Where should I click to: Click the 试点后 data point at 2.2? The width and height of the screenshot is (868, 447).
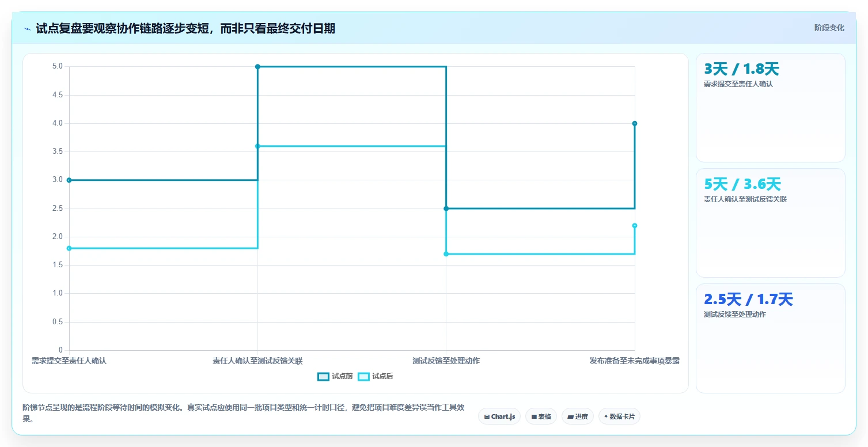[634, 226]
